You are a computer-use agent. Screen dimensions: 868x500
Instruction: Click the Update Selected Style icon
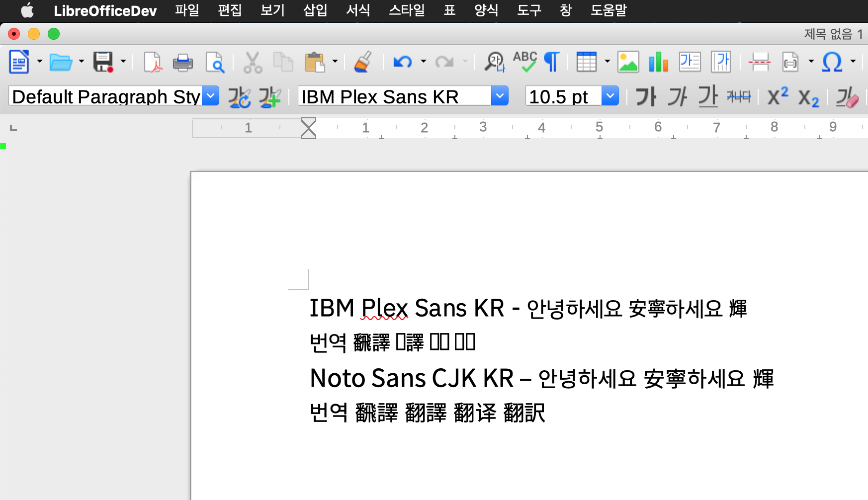coord(239,96)
